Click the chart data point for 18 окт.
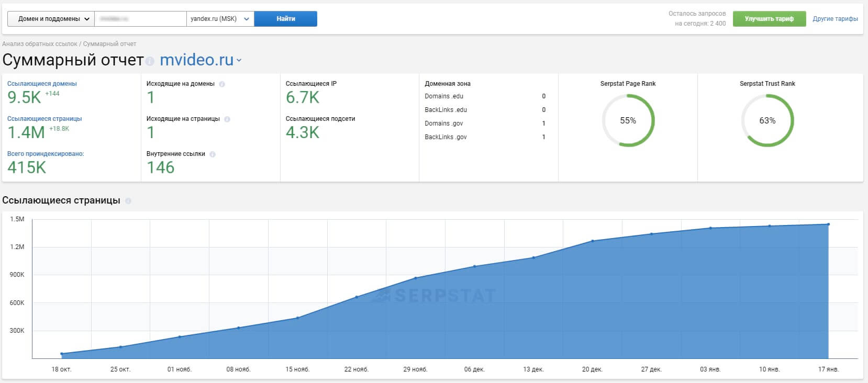This screenshot has height=383, width=868. click(62, 354)
